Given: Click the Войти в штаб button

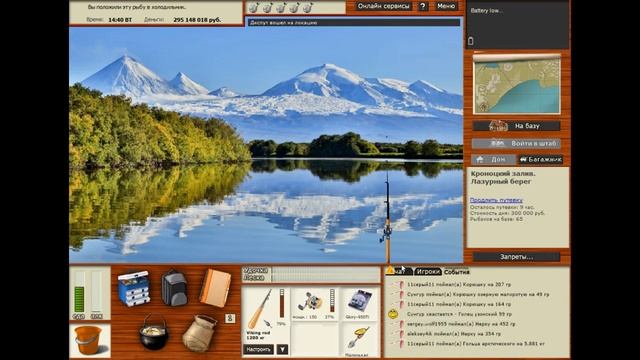Looking at the screenshot, I should 516,144.
